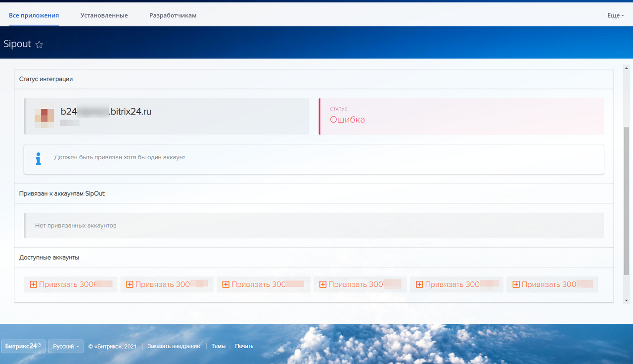Open the Русский language selector
The image size is (633, 364).
tap(65, 346)
